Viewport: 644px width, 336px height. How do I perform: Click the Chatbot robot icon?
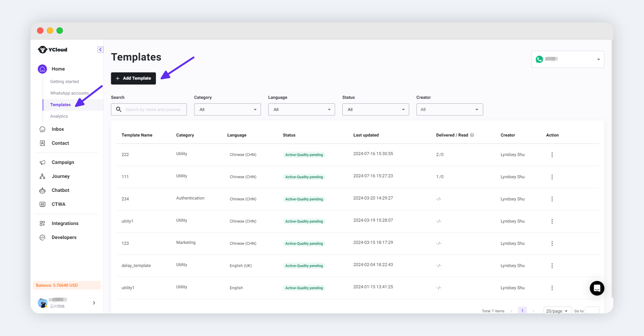click(43, 190)
